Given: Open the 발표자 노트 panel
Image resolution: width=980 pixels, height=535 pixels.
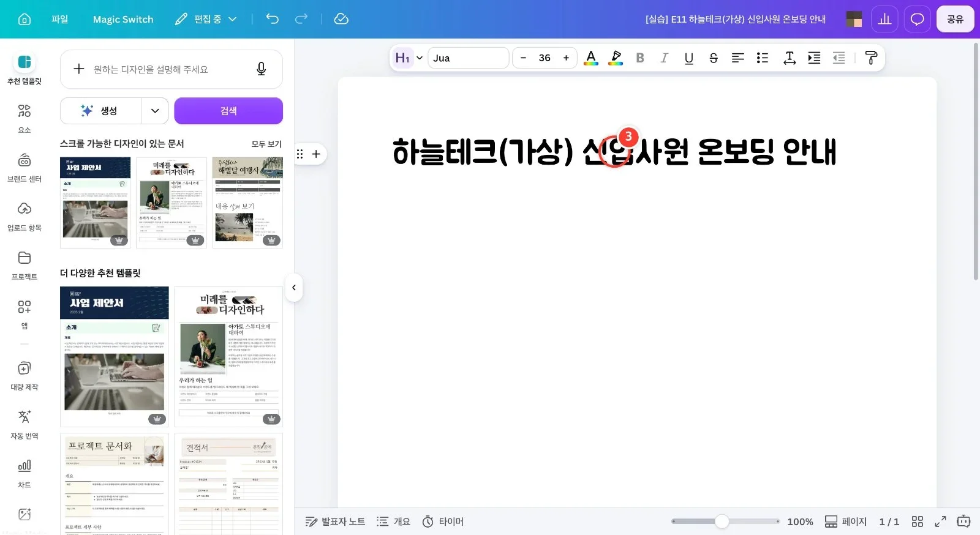Looking at the screenshot, I should (335, 522).
